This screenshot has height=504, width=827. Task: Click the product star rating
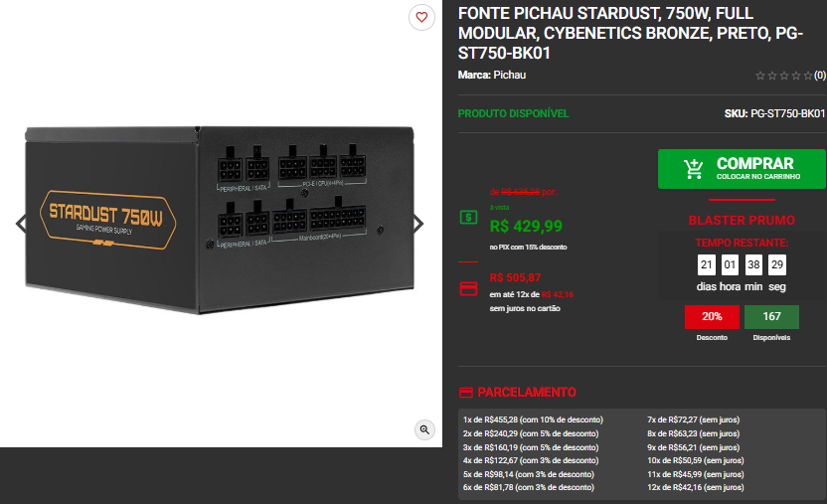[x=783, y=76]
